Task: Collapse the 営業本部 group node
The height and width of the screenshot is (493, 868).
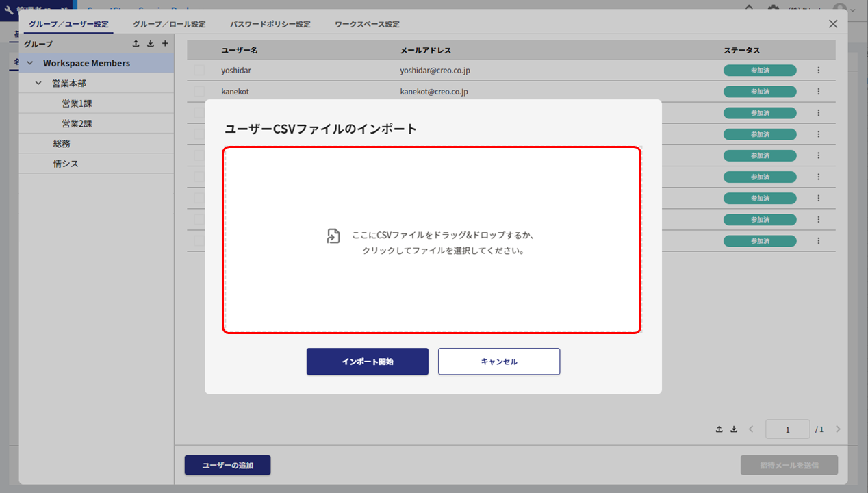Action: (39, 84)
